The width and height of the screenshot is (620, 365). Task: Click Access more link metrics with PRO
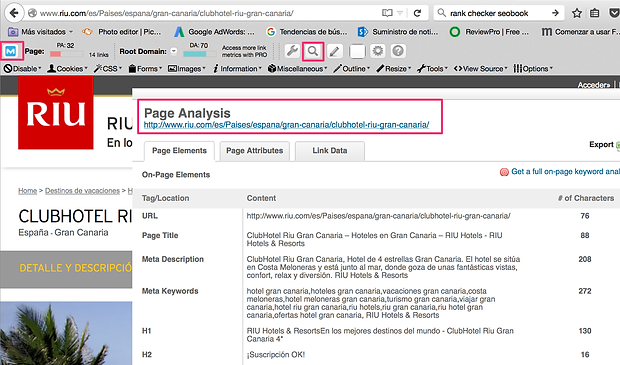click(244, 51)
